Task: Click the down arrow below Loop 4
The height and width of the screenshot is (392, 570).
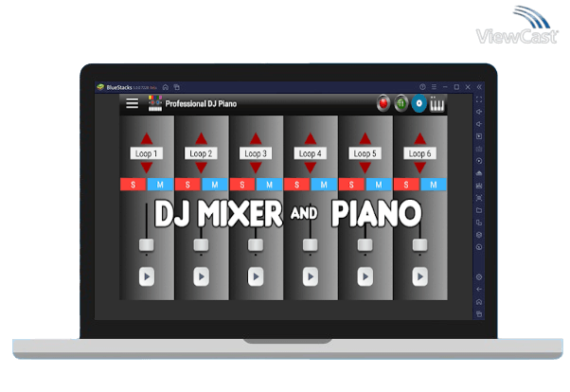Action: (310, 168)
